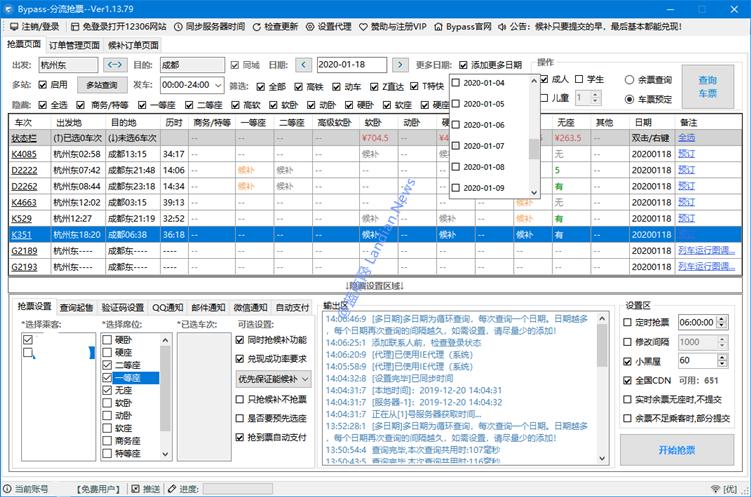Enable the 定时抢票 checkbox
The width and height of the screenshot is (751, 497).
[627, 322]
